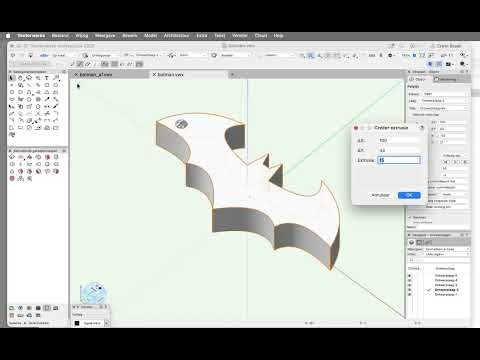Open the Vlak dropdown in Info palette
This screenshot has width=480, height=360.
(444, 108)
